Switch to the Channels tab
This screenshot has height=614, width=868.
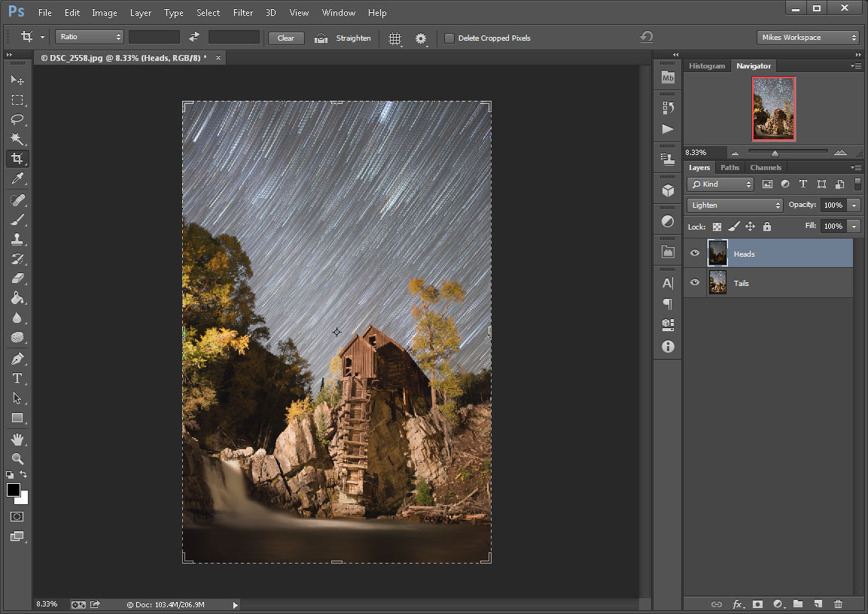pos(766,168)
